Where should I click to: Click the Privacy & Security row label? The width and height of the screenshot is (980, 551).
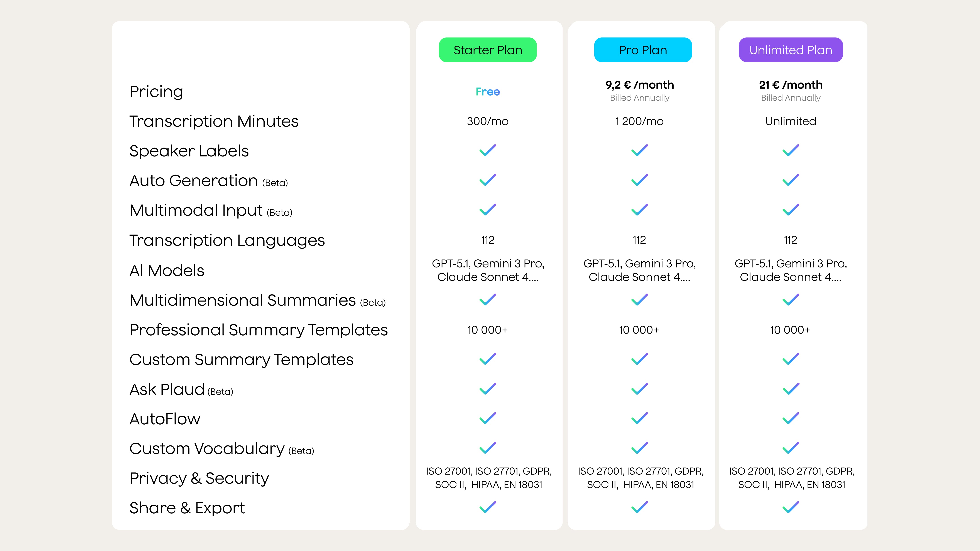(x=199, y=478)
